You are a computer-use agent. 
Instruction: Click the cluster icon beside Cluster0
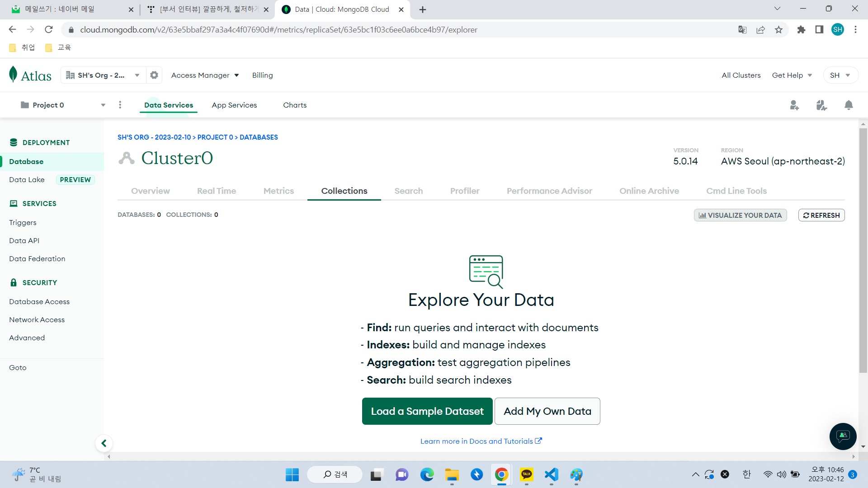[127, 158]
